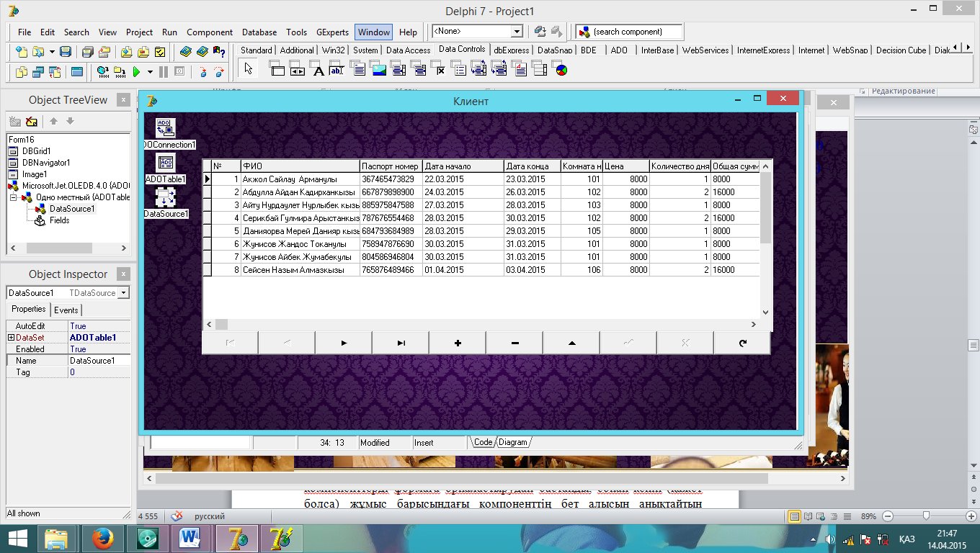Select Image1 in Object TreeView
Image resolution: width=980 pixels, height=553 pixels.
(x=35, y=174)
